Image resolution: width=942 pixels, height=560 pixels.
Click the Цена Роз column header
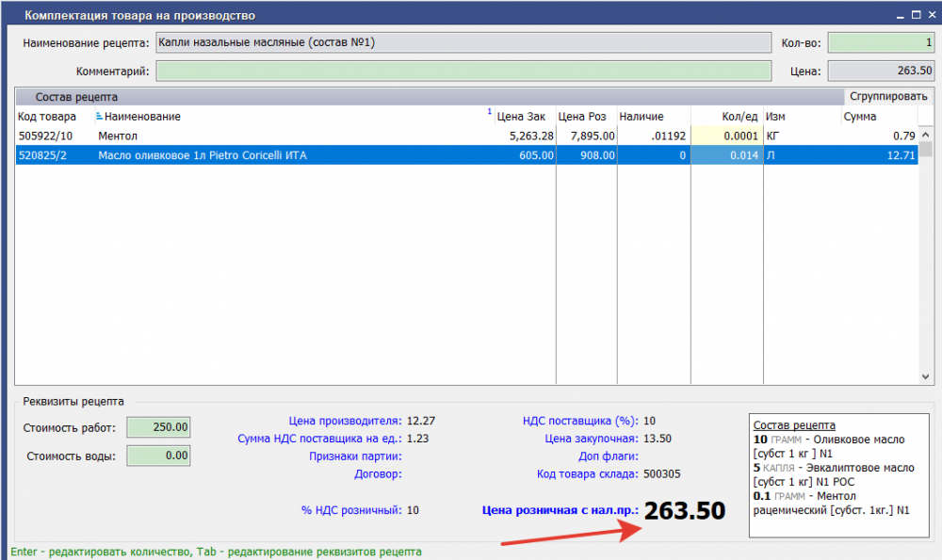click(x=582, y=117)
